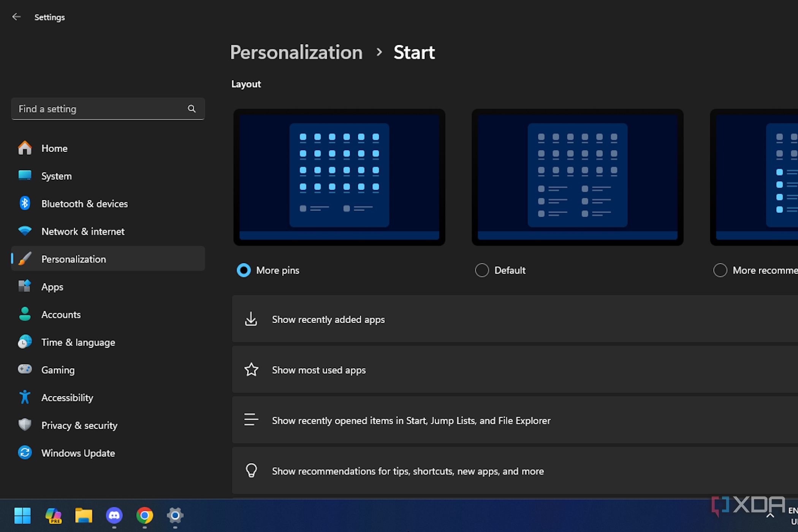Open Privacy & security settings
Image resolution: width=798 pixels, height=532 pixels.
tap(108, 425)
